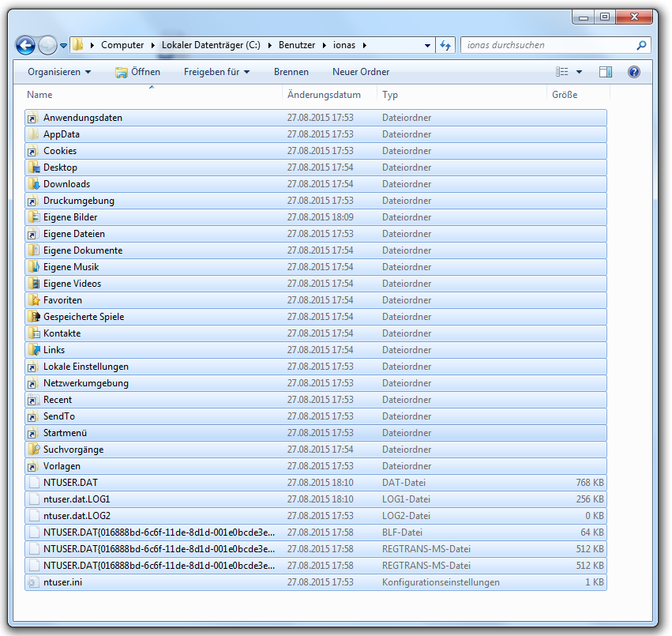Select the Eigene Musik folder icon
This screenshot has width=672, height=636.
(33, 267)
